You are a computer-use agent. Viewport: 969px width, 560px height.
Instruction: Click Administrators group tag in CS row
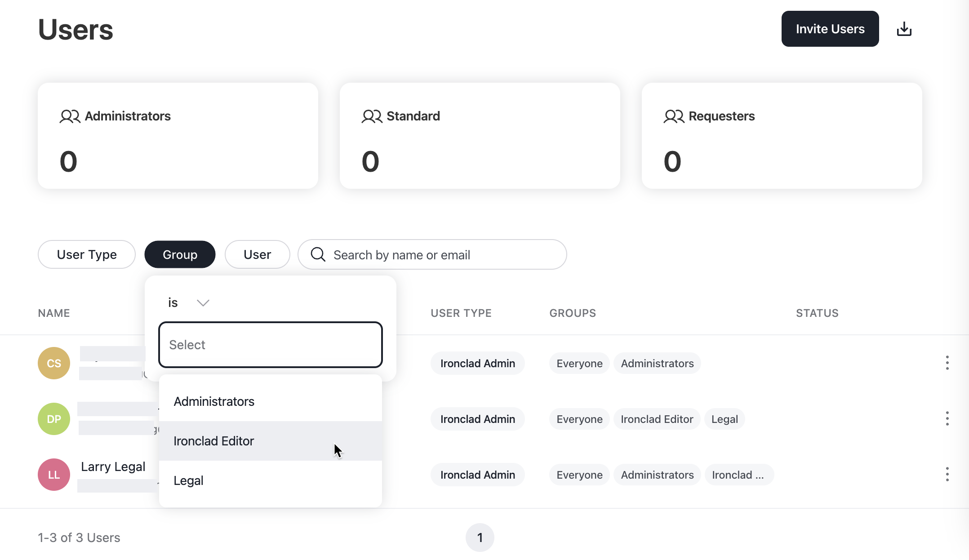pos(657,363)
